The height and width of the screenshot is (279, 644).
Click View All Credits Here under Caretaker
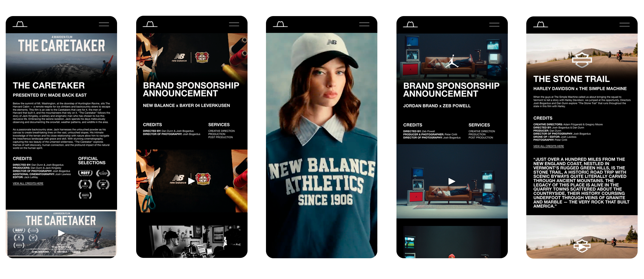point(28,184)
